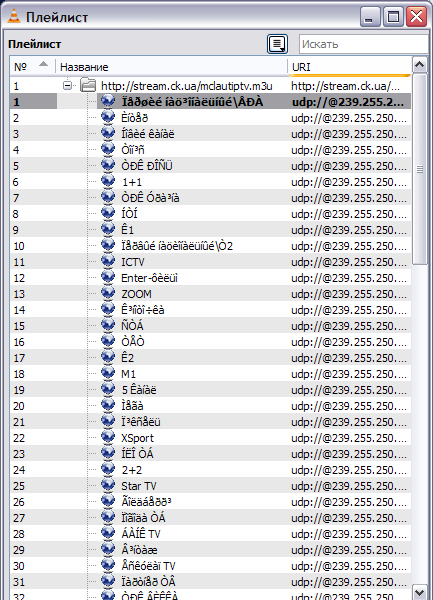Select the stream icon in row 31
The image size is (433, 600).
(x=108, y=580)
